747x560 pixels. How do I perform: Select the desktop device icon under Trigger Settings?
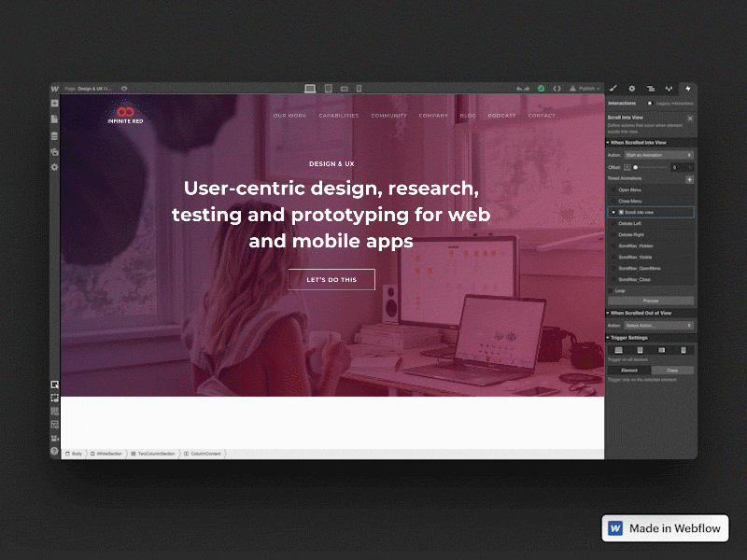coord(618,349)
